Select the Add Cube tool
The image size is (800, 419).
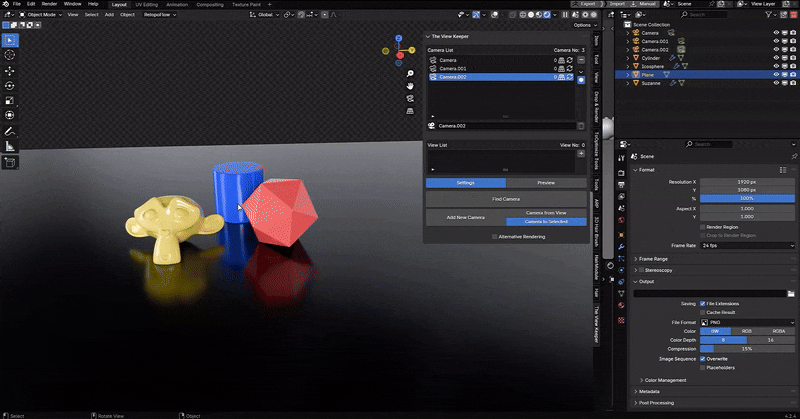point(10,163)
